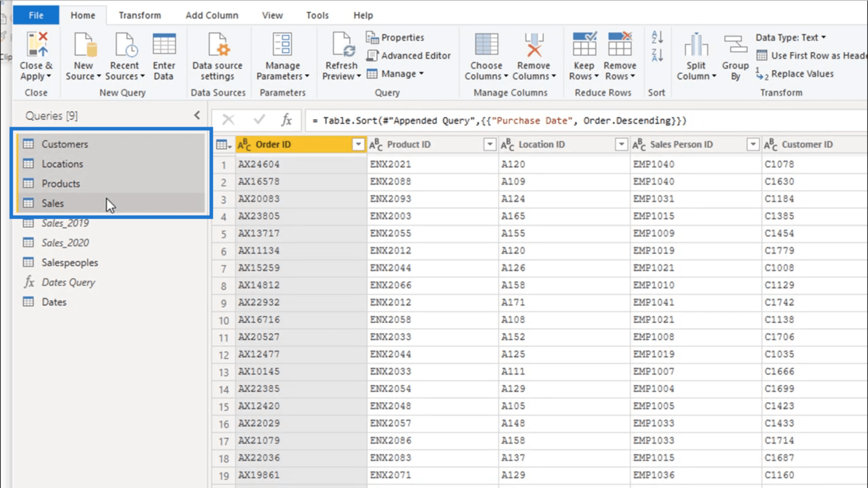
Task: Open the File tab
Action: tap(36, 15)
